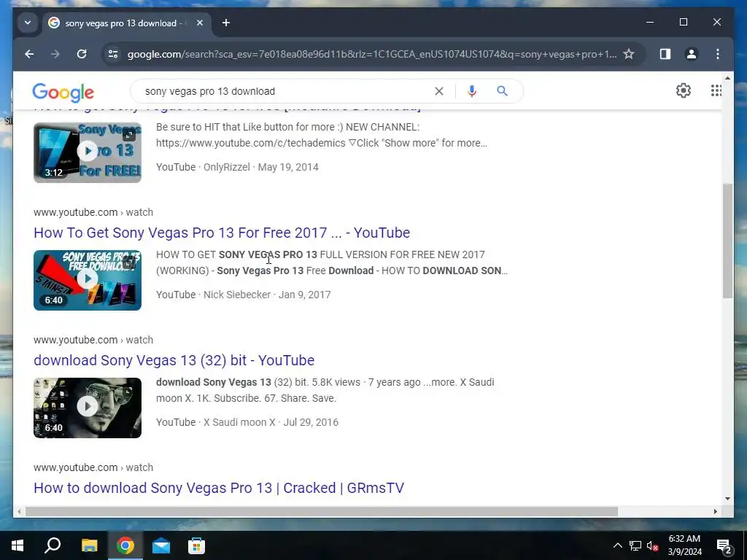Screen dimensions: 747x560
Task: Open the Mail app from taskbar
Action: click(x=161, y=545)
